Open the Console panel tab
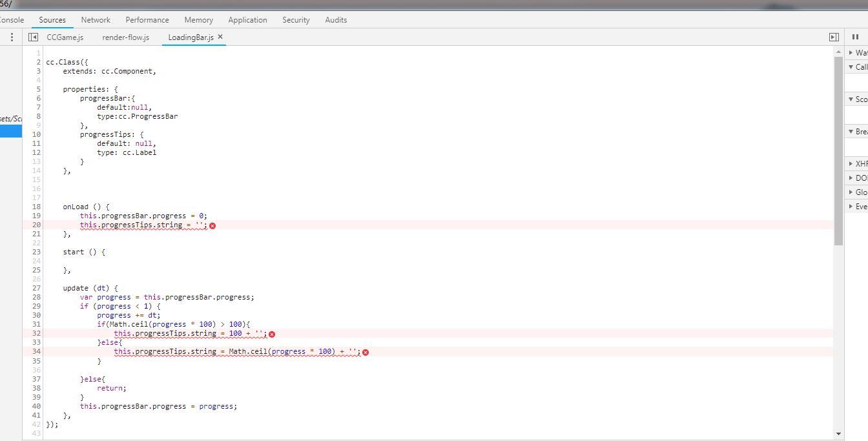868x441 pixels. pyautogui.click(x=12, y=20)
